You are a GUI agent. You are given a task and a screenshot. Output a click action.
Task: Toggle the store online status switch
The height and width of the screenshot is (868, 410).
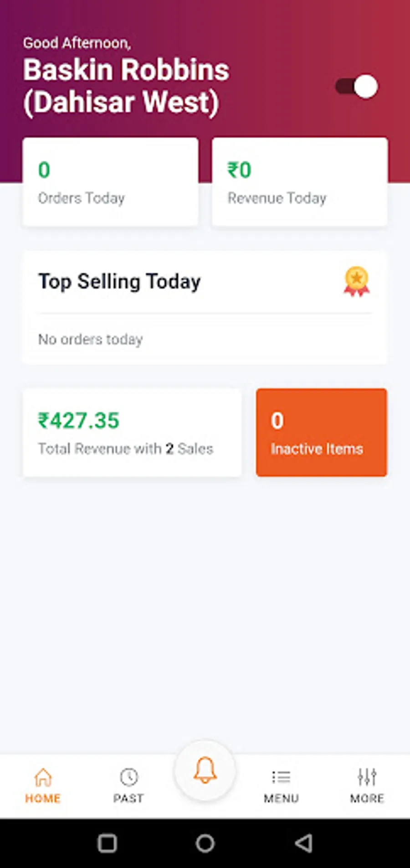(356, 87)
